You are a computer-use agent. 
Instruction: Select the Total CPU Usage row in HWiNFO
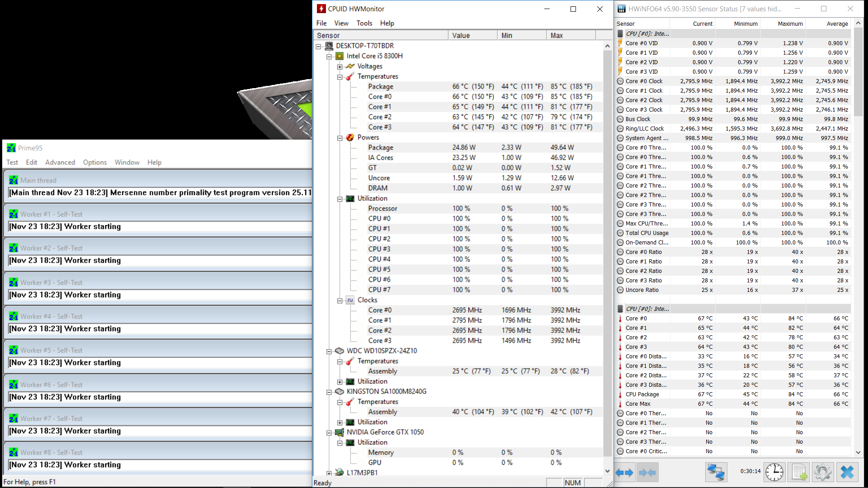733,233
